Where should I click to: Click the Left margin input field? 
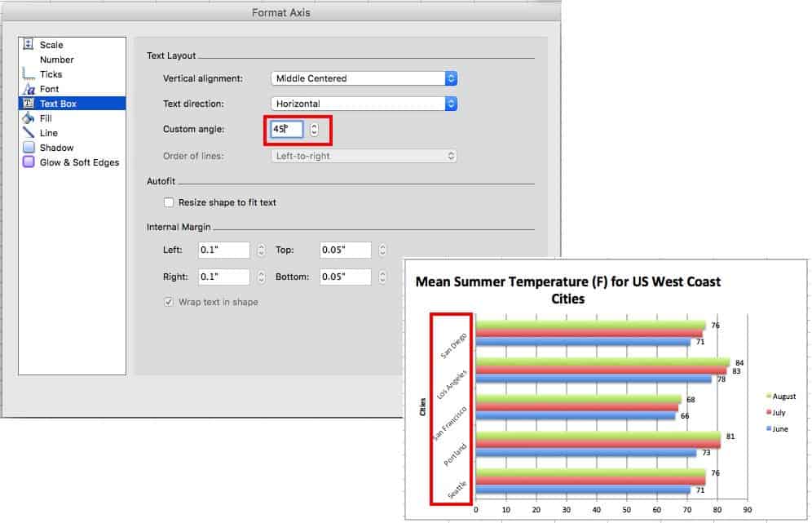(224, 250)
